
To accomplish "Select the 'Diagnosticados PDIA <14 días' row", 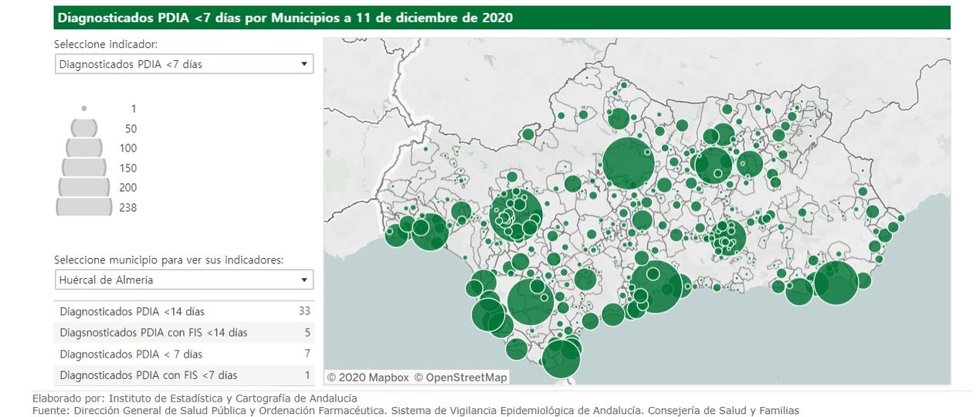I will (x=184, y=311).
